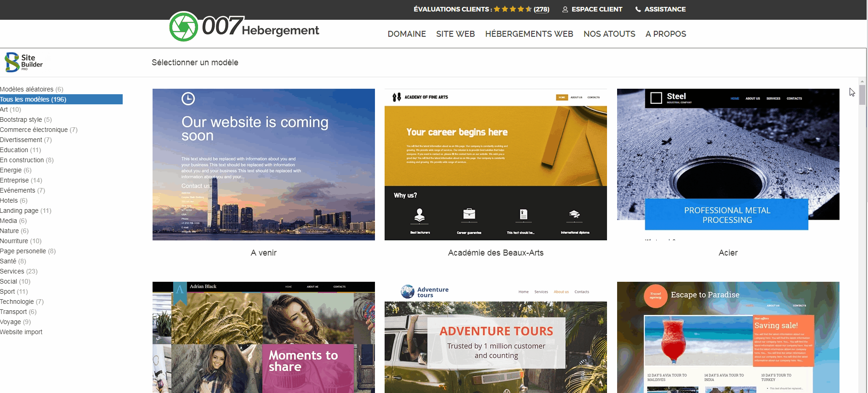The image size is (868, 393).
Task: Click the 007 Hebergement logo
Action: (244, 27)
